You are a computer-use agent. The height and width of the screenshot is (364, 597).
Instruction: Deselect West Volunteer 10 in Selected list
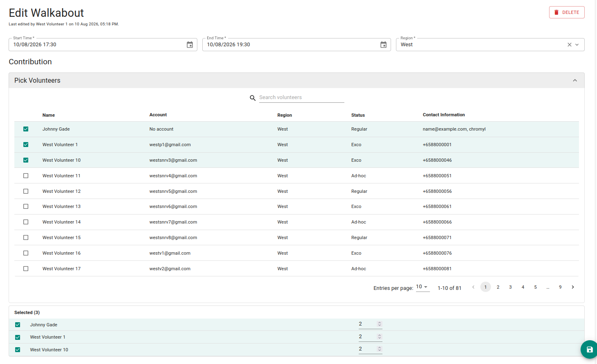(18, 350)
